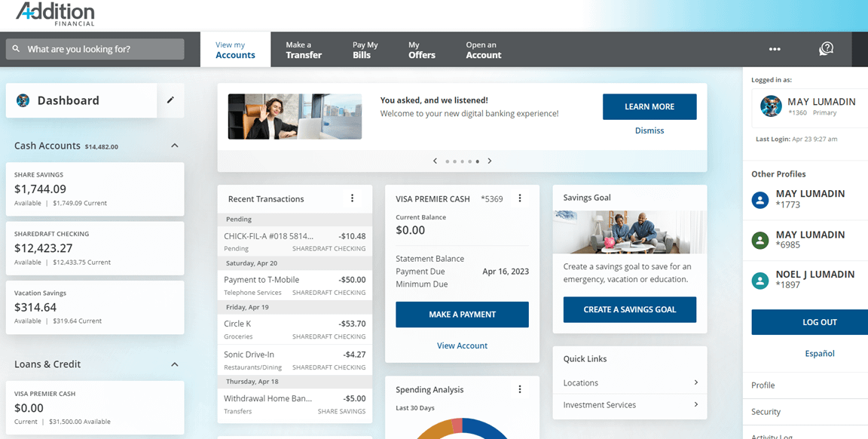Open VISA PREMIER CASH loan card in sidebar
This screenshot has height=439, width=868.
pyautogui.click(x=95, y=407)
